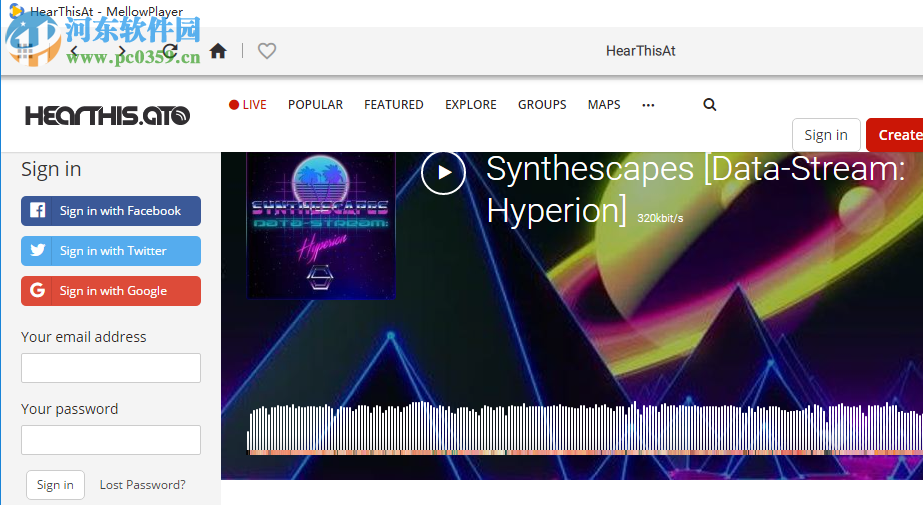Click the red Create button
The height and width of the screenshot is (505, 923).
pos(895,135)
